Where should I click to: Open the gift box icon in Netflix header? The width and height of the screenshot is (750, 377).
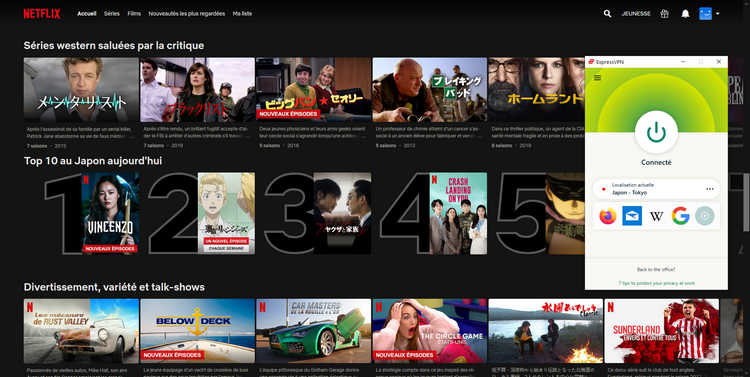(664, 14)
